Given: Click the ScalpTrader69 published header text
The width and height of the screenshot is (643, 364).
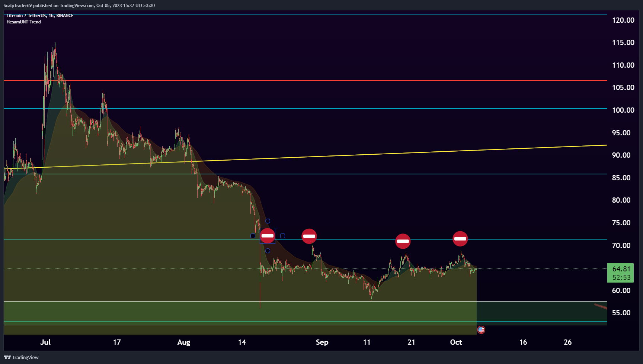Looking at the screenshot, I should click(x=79, y=6).
